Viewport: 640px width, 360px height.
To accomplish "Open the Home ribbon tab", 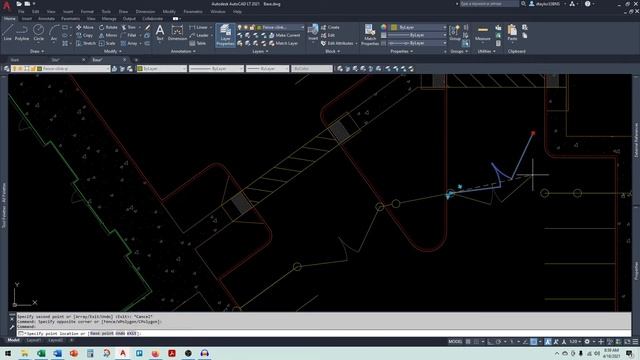I will click(x=9, y=18).
